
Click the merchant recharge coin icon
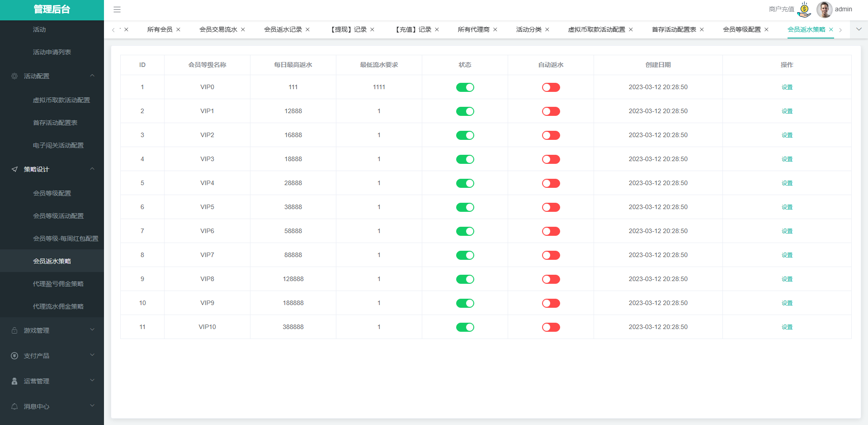[804, 10]
